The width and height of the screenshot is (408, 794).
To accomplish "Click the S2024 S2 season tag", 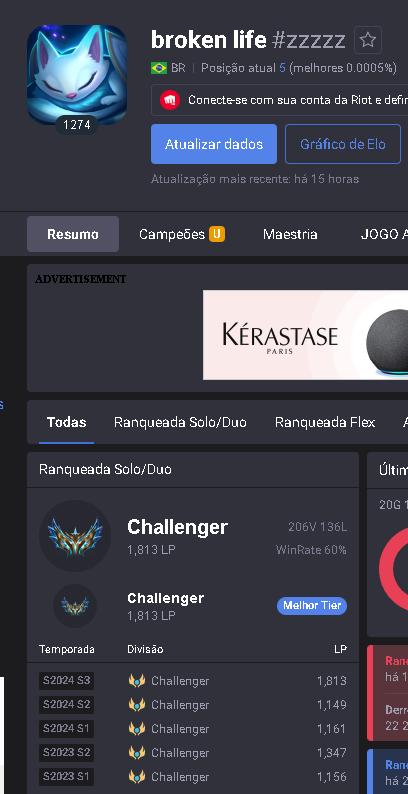I will tap(66, 705).
